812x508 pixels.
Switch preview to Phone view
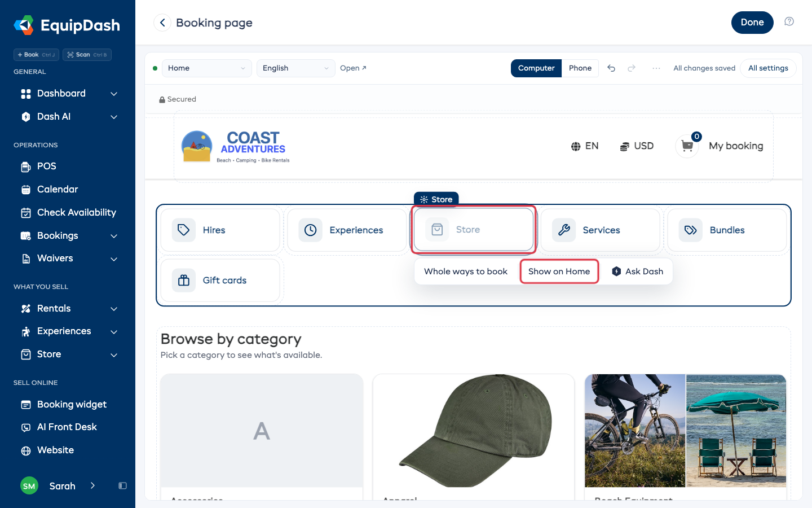coord(580,68)
